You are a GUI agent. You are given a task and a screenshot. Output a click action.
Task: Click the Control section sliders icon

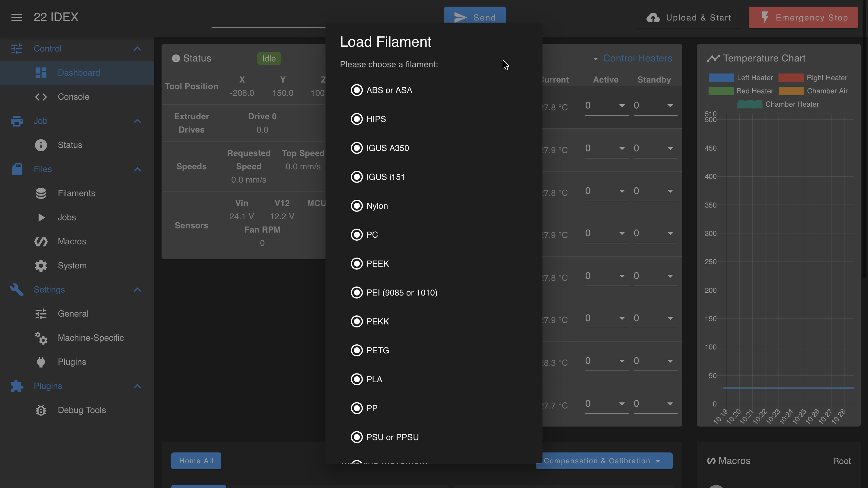[17, 48]
